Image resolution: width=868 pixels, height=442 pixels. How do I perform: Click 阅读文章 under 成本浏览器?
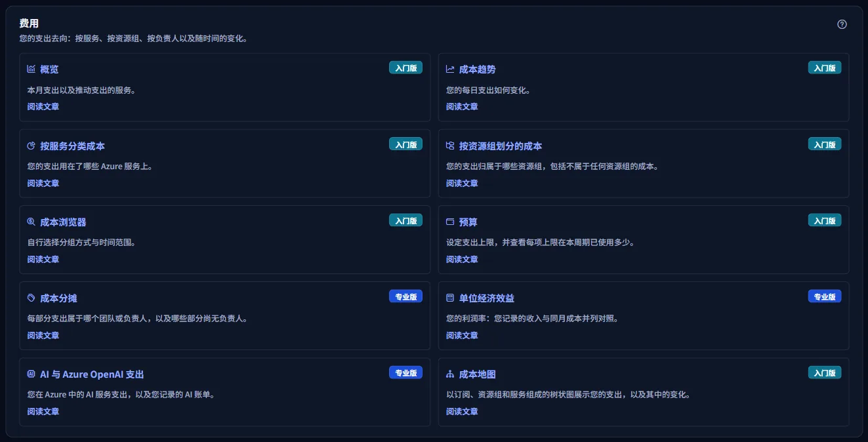pos(43,259)
